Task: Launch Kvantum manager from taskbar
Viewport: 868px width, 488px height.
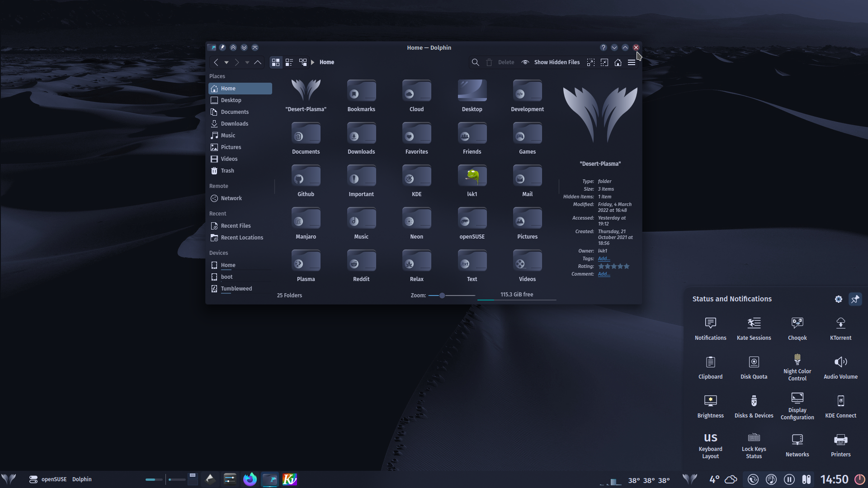Action: click(x=290, y=479)
